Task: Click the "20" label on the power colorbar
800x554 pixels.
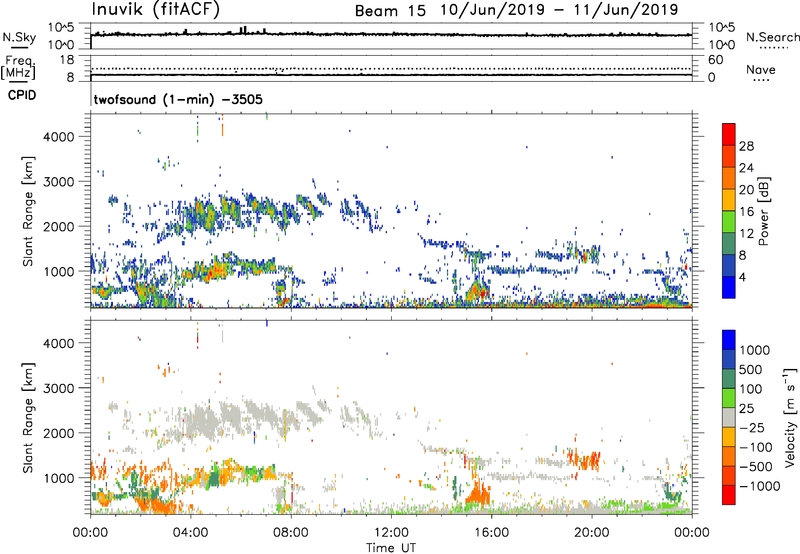Action: click(746, 190)
